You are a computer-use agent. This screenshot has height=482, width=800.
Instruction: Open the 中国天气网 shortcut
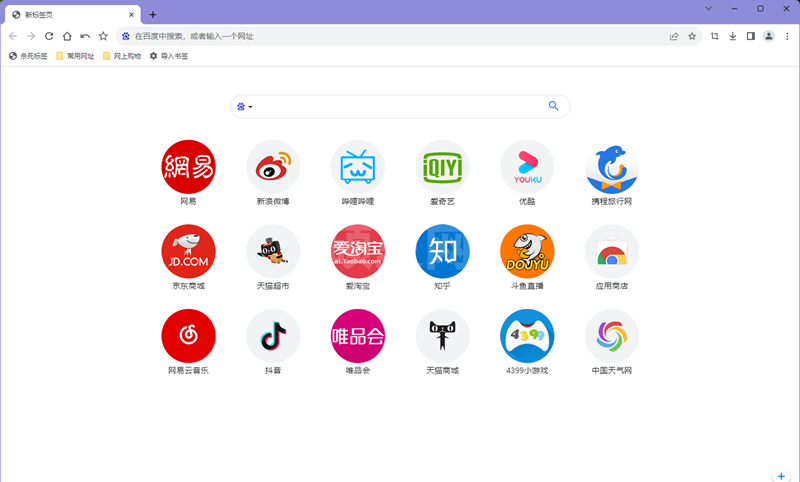[x=612, y=336]
